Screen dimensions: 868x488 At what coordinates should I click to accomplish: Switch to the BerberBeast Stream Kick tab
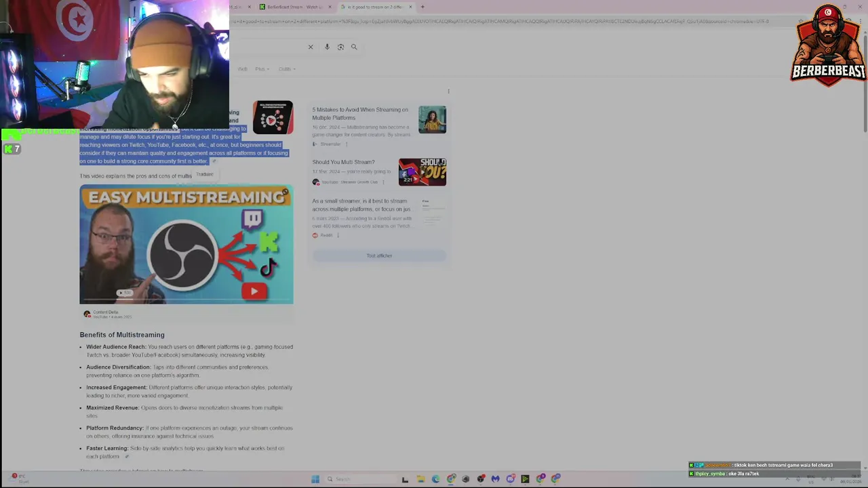294,7
